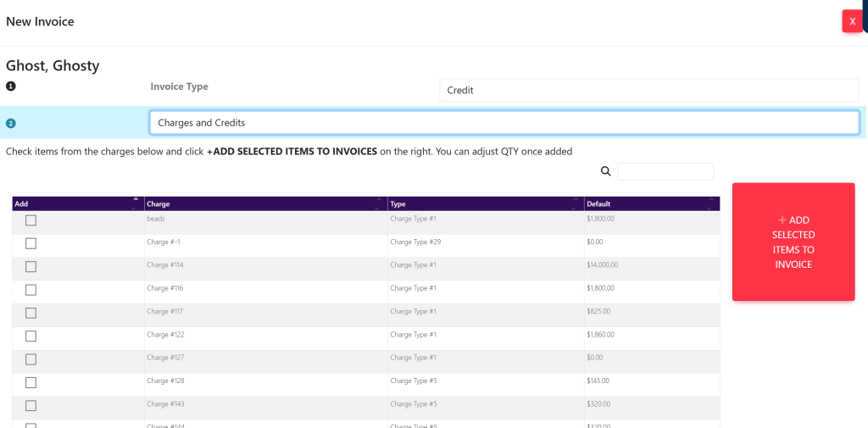Select the Charge #128 checkbox
868x428 pixels.
(31, 383)
